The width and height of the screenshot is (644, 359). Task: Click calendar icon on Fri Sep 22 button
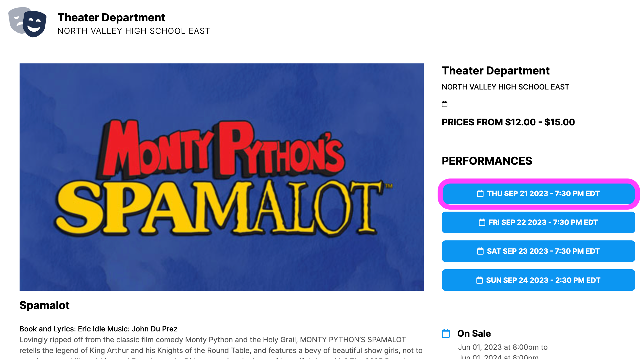(x=482, y=222)
